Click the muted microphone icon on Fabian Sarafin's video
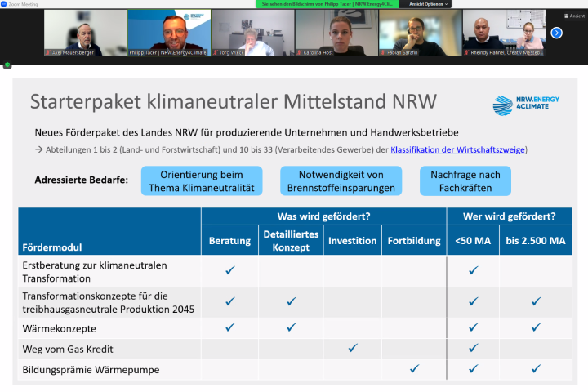Image resolution: width=588 pixels, height=392 pixels. pyautogui.click(x=383, y=52)
